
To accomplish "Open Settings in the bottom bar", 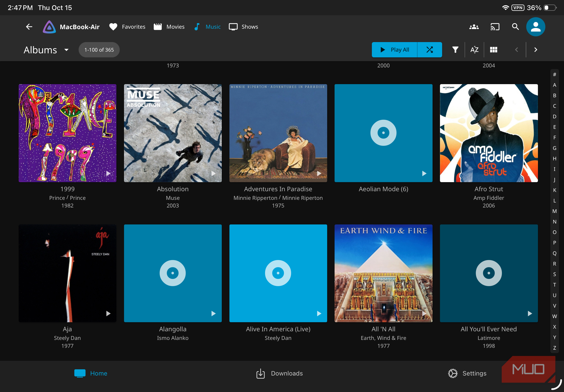I will pyautogui.click(x=467, y=374).
